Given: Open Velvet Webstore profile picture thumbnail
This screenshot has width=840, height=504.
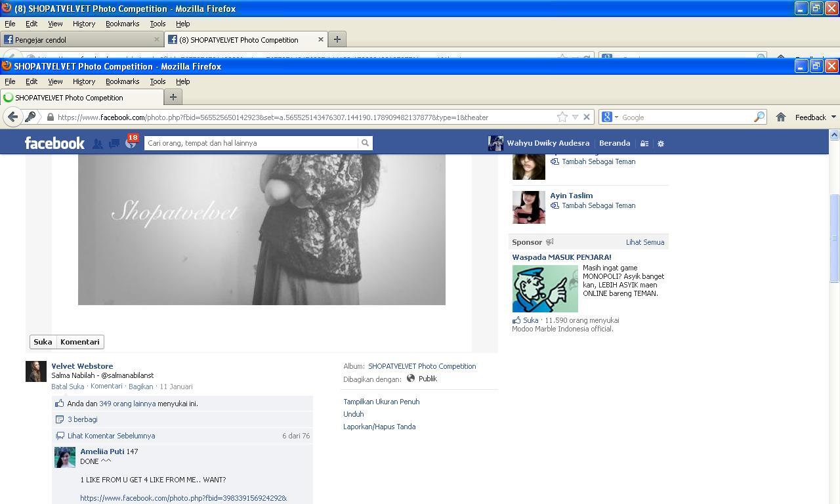Looking at the screenshot, I should click(x=36, y=371).
